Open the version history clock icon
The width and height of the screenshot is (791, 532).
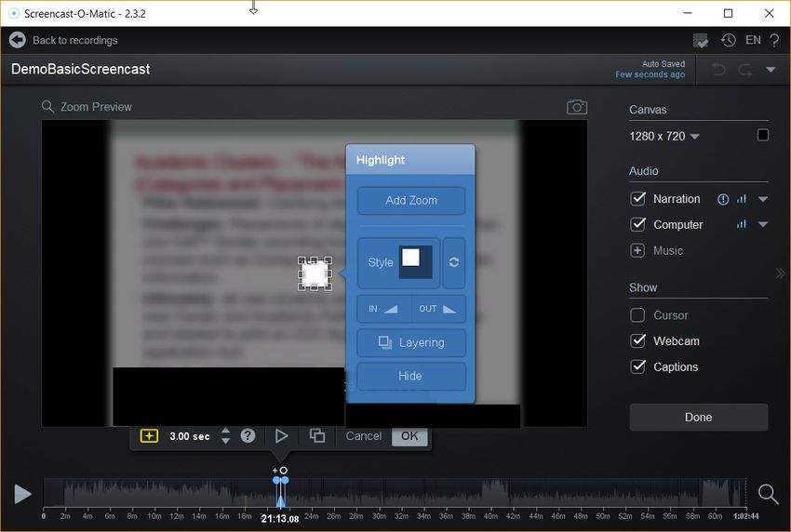(x=728, y=40)
